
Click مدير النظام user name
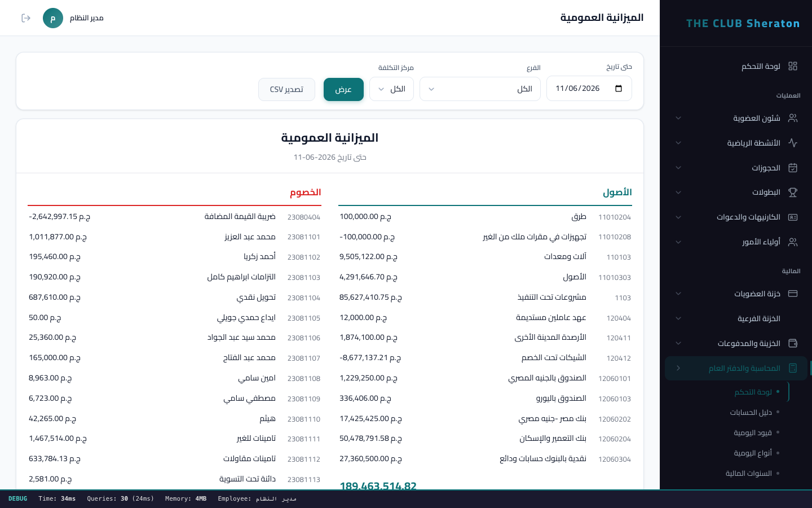(x=87, y=18)
